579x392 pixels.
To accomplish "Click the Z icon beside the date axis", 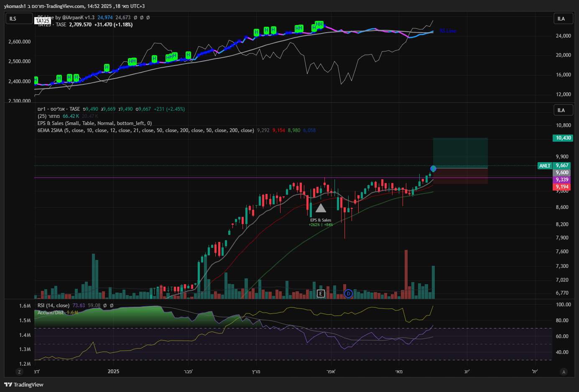I will (x=19, y=372).
